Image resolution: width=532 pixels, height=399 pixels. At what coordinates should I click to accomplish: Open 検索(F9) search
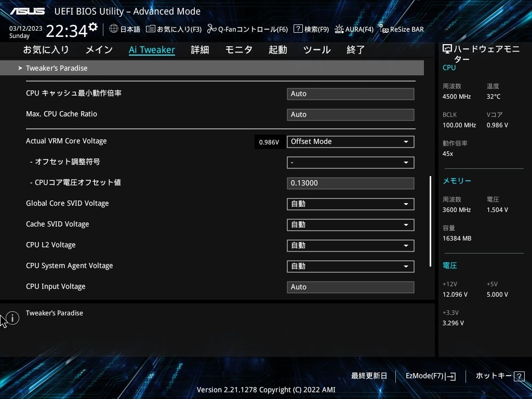coord(311,29)
